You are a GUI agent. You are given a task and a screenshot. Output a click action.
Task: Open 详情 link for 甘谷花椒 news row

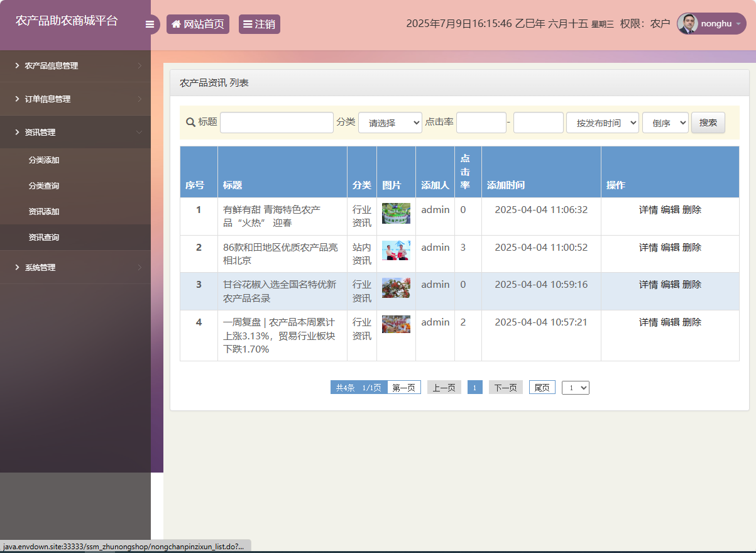point(648,284)
